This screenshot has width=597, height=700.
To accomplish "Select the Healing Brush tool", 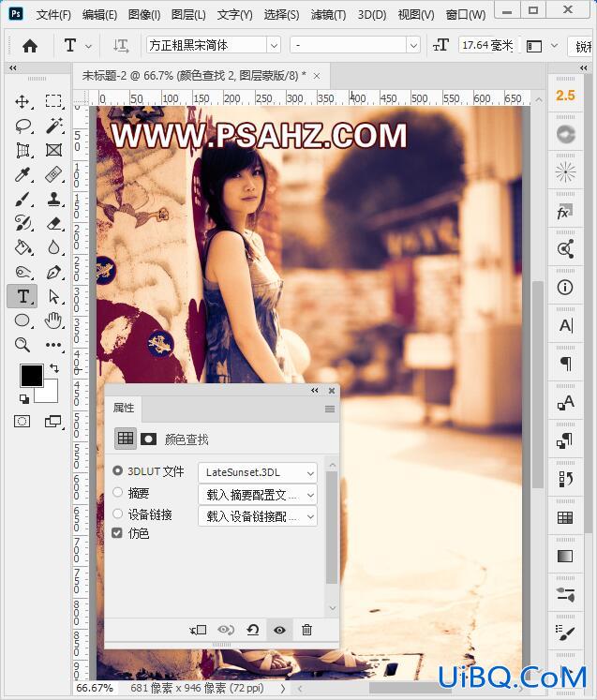I will [53, 174].
